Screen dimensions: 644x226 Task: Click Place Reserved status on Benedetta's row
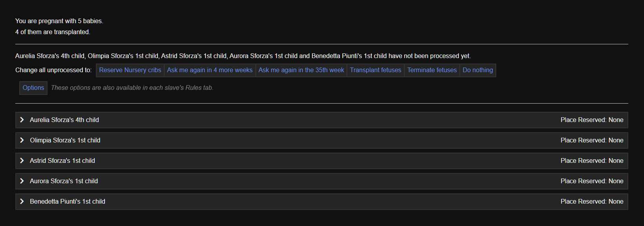click(x=592, y=202)
